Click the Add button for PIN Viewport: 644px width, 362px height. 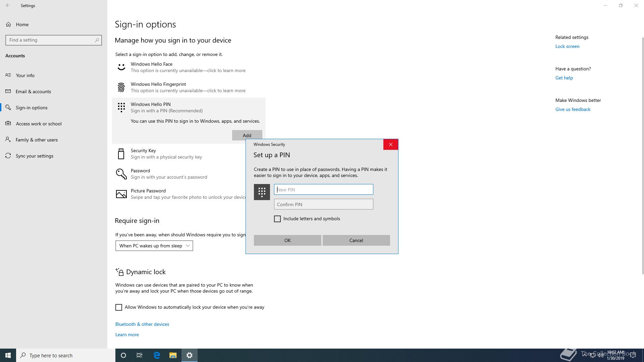pos(247,135)
